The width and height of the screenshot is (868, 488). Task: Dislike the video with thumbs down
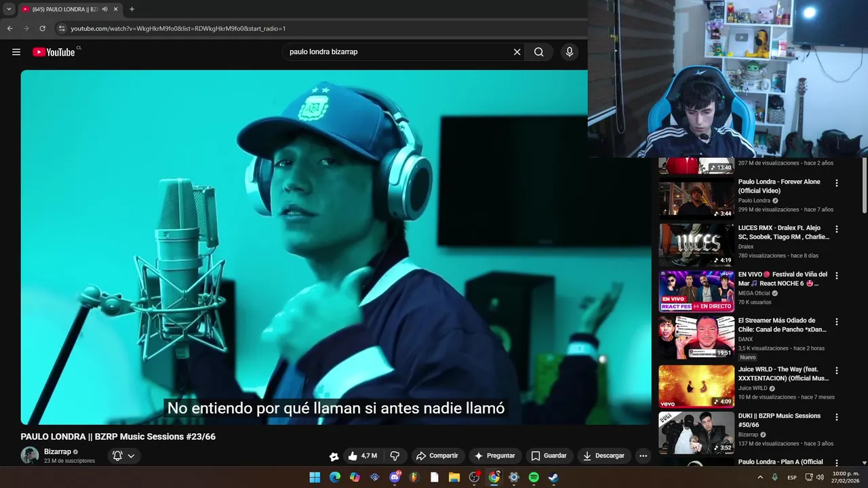[395, 455]
